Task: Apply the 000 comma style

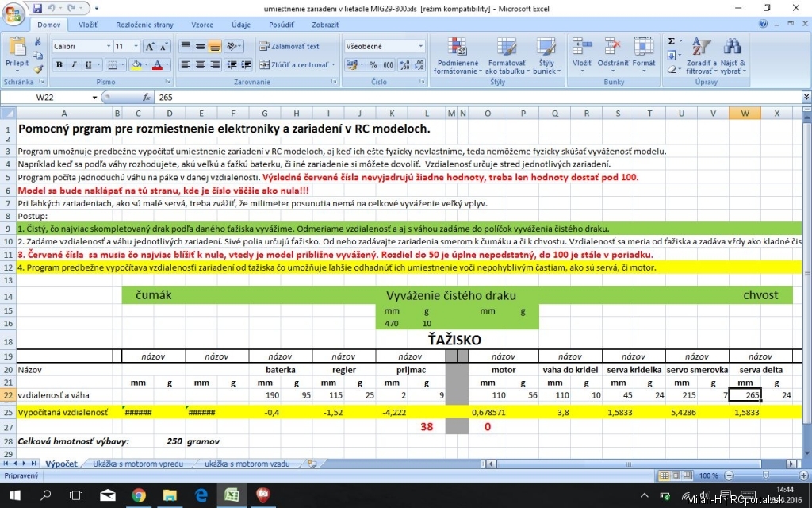Action: pos(388,65)
